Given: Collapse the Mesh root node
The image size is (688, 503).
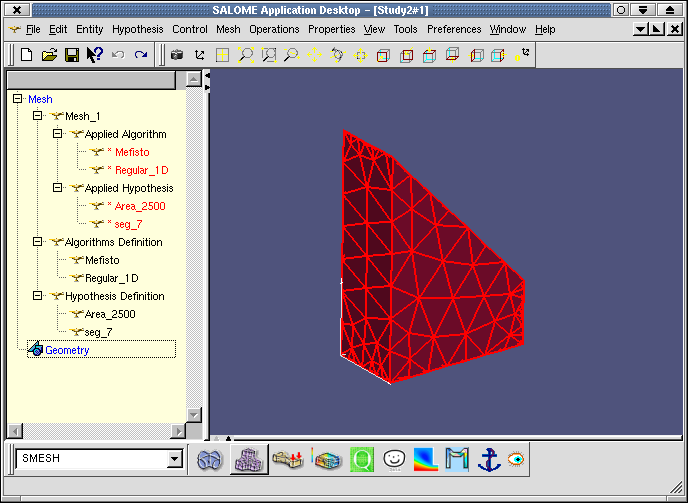Looking at the screenshot, I should 17,98.
